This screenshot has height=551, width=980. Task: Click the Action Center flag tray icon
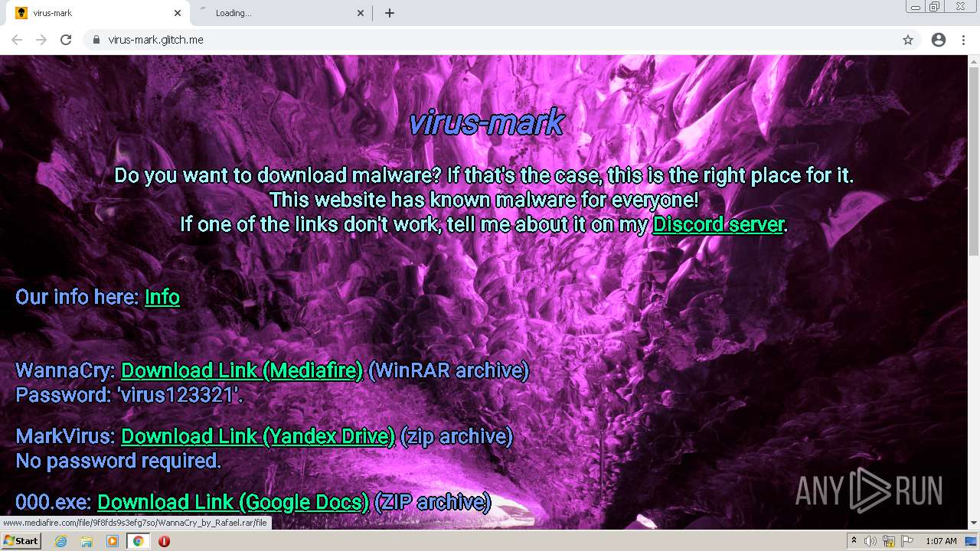(x=907, y=541)
